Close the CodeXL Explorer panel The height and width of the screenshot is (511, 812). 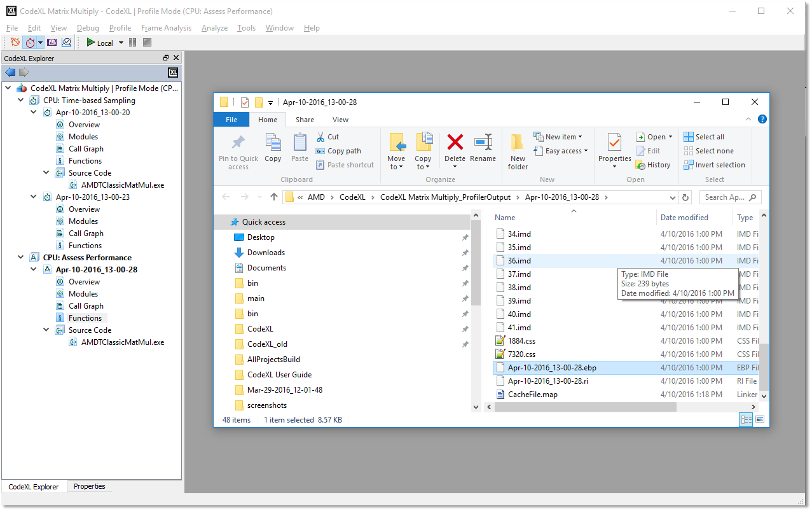pyautogui.click(x=176, y=58)
